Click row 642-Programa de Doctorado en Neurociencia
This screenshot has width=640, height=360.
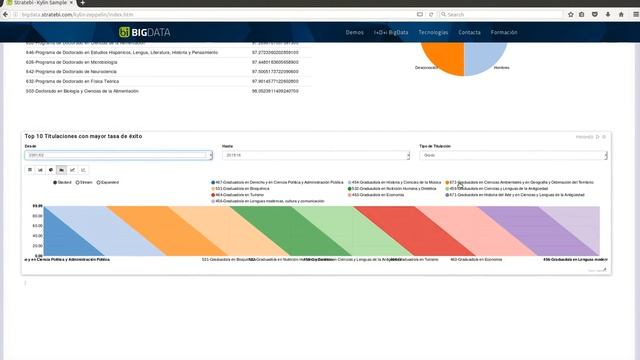tap(167, 71)
